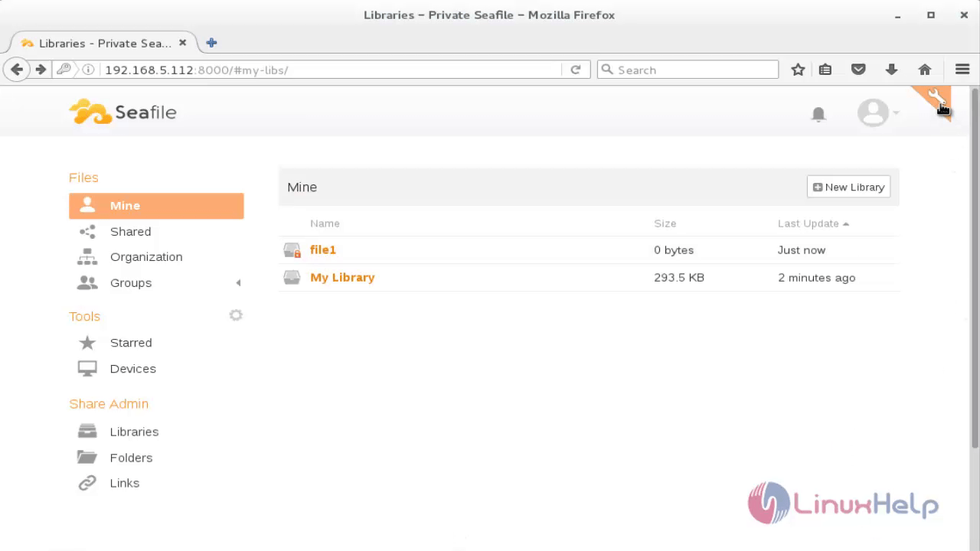Viewport: 980px width, 551px height.
Task: Open Firefox downloads arrow
Action: coord(891,70)
